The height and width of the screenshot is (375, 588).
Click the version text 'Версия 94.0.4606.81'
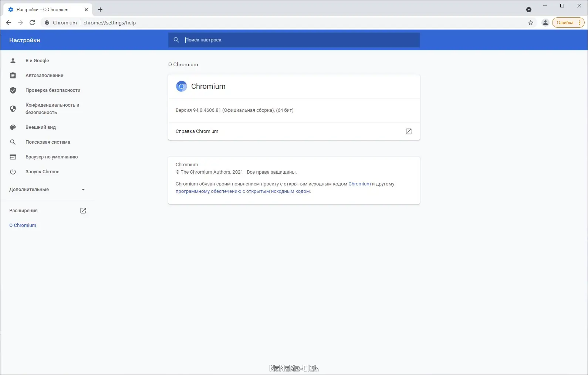coord(198,110)
